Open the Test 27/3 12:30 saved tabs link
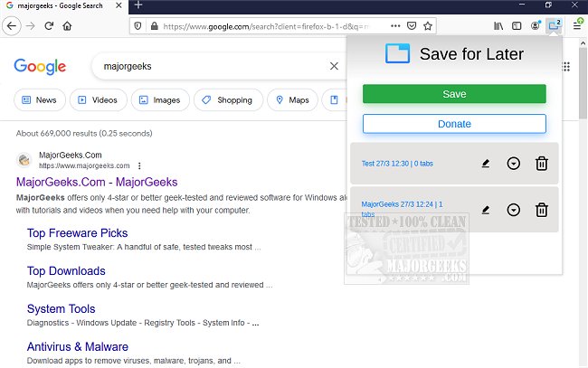The height and width of the screenshot is (368, 588). 397,164
